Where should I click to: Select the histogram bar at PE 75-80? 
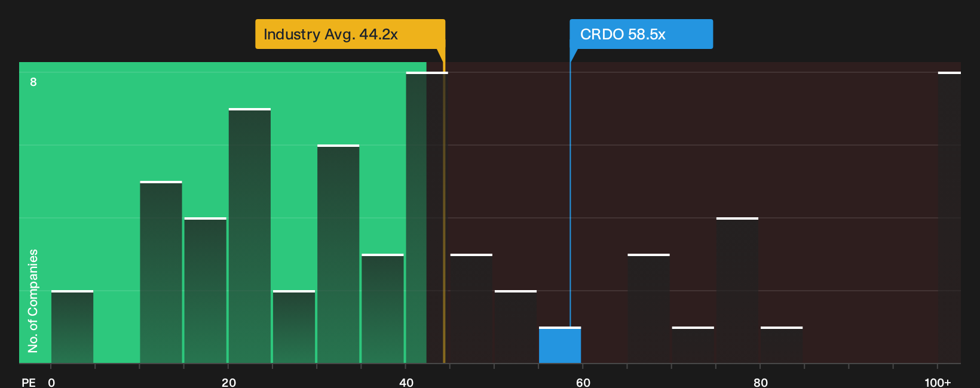(737, 290)
